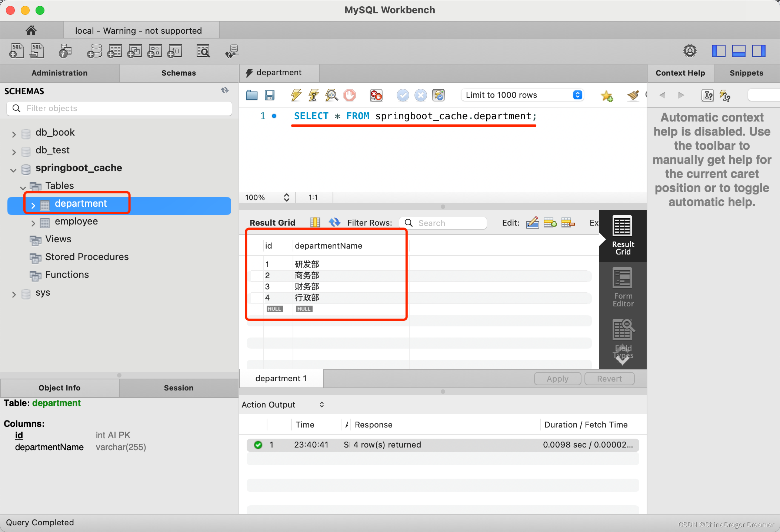Viewport: 780px width, 532px height.
Task: Expand the sys schema
Action: (x=14, y=295)
